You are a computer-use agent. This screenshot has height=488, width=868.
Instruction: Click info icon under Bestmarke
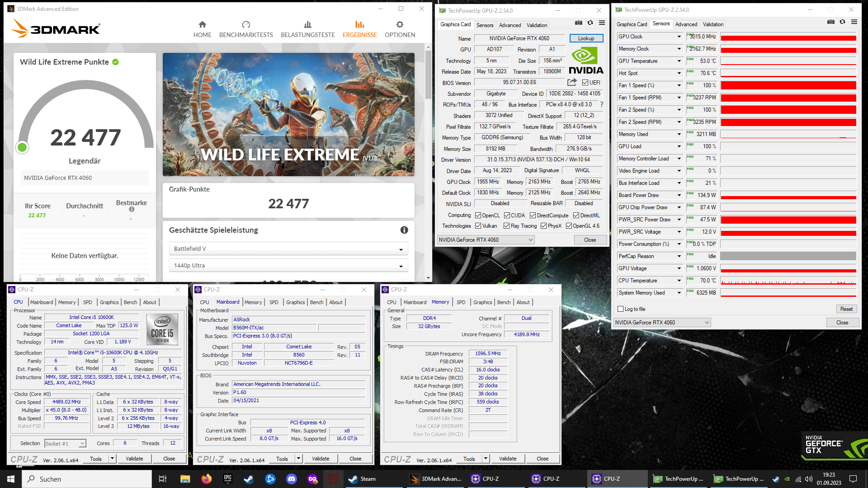132,209
